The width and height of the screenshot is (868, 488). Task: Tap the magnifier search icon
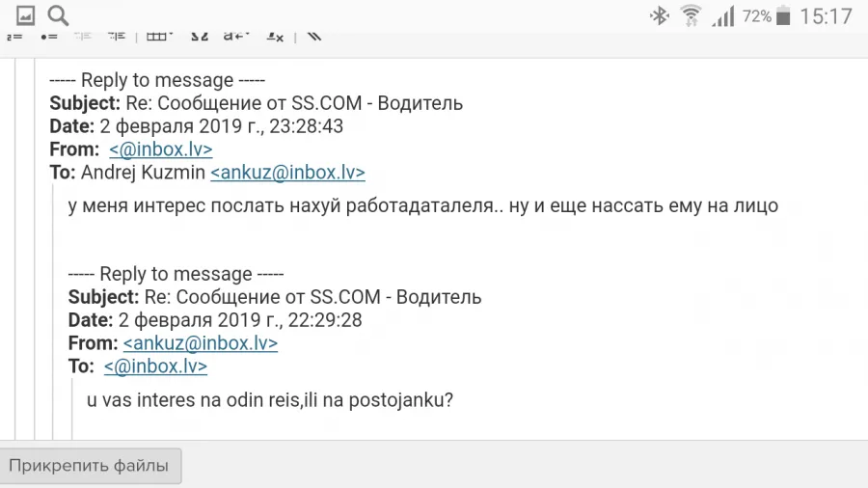click(58, 15)
